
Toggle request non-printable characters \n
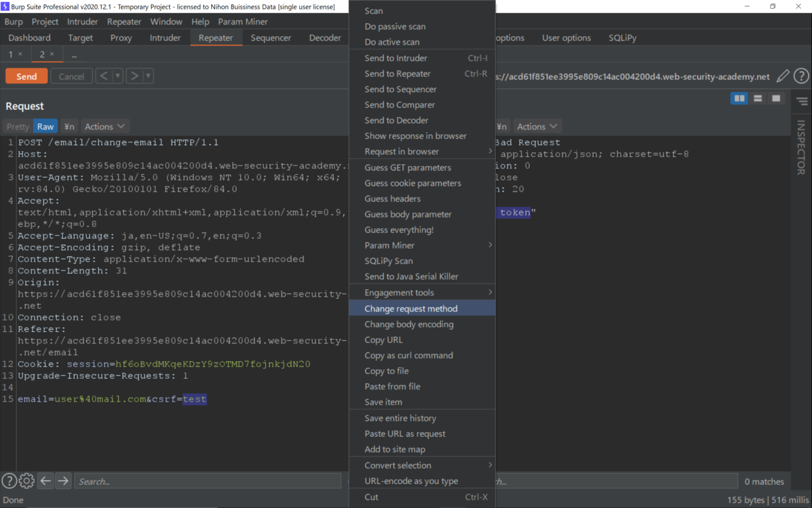point(69,127)
